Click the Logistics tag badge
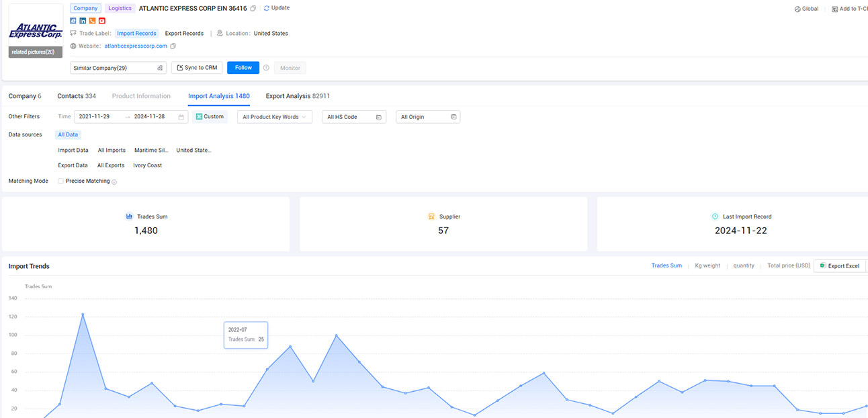Viewport: 868px width, 418px height. pos(120,8)
